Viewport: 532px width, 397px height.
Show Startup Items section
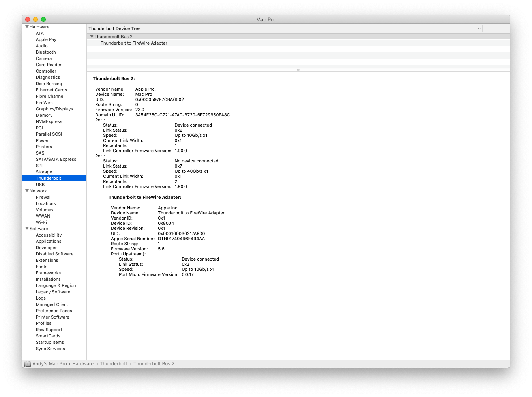pyautogui.click(x=50, y=342)
